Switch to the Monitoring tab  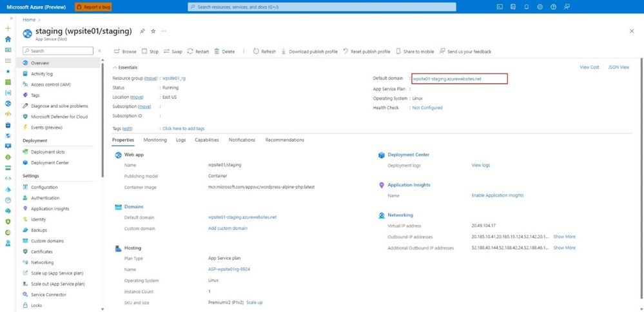coord(155,140)
